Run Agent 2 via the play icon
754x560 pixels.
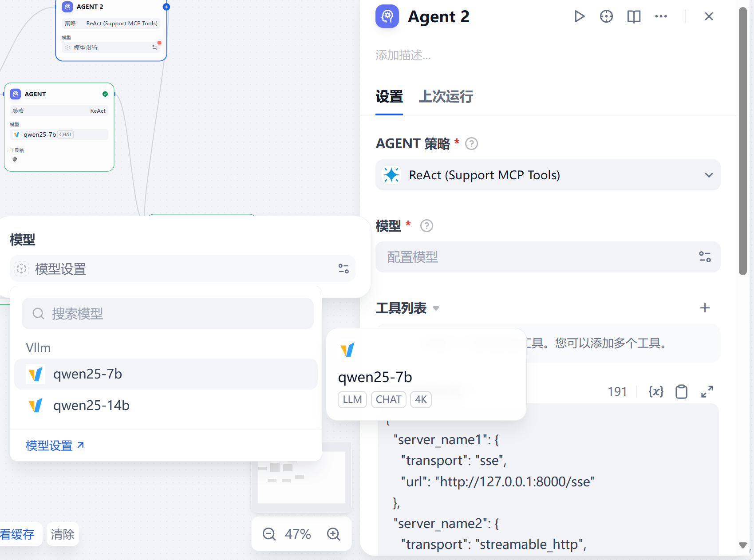click(x=579, y=16)
